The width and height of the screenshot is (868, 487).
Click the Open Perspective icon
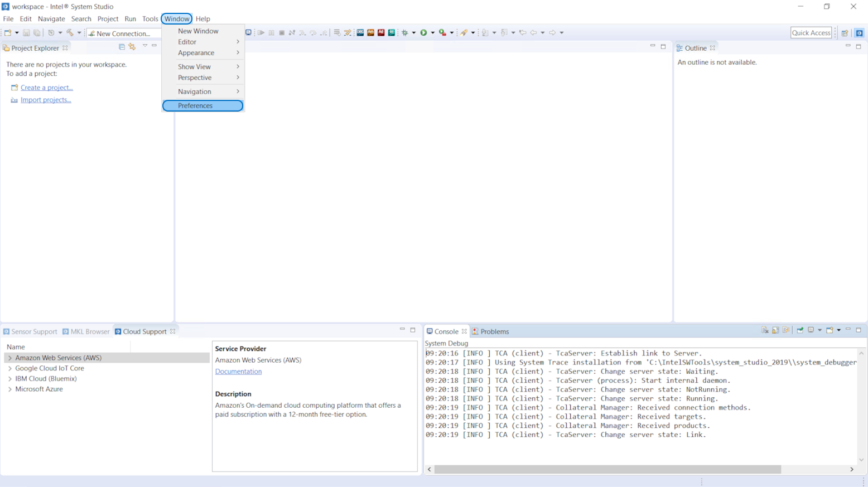[845, 33]
